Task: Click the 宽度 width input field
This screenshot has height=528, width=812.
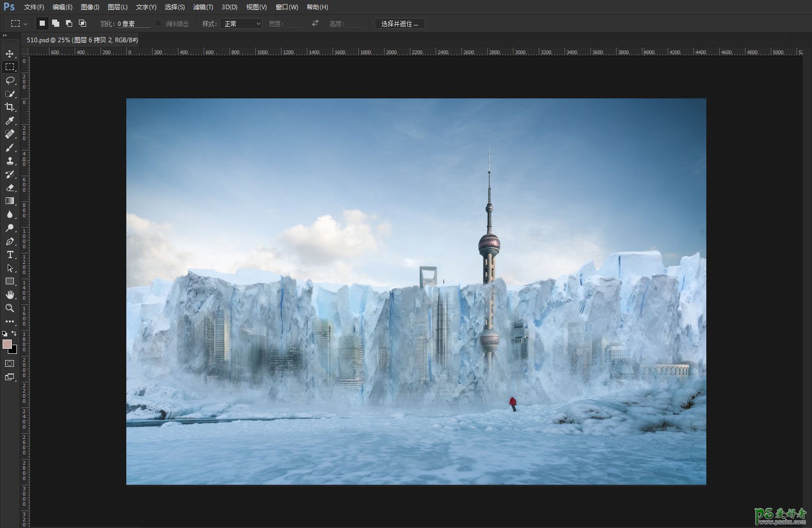Action: pos(294,24)
